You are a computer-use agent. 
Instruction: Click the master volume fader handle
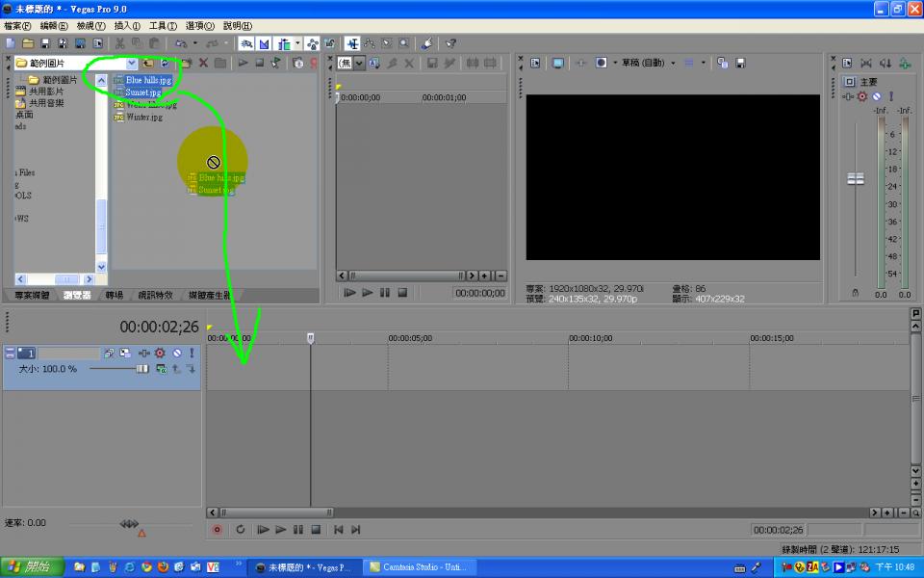[855, 178]
